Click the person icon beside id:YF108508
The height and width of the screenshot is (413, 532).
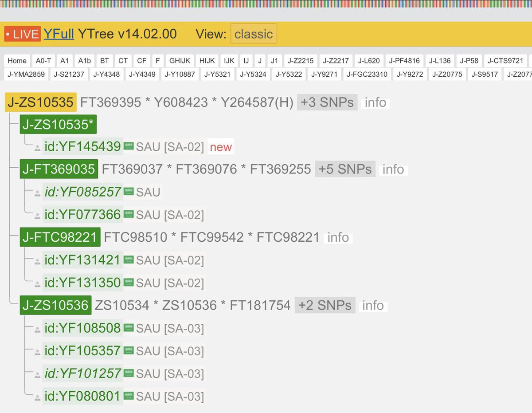(38, 330)
